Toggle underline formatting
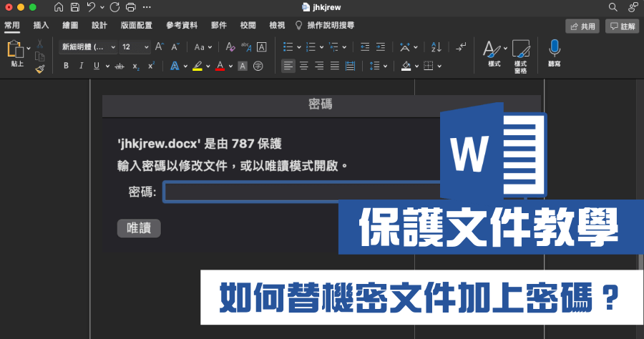This screenshot has height=339, width=644. [97, 66]
